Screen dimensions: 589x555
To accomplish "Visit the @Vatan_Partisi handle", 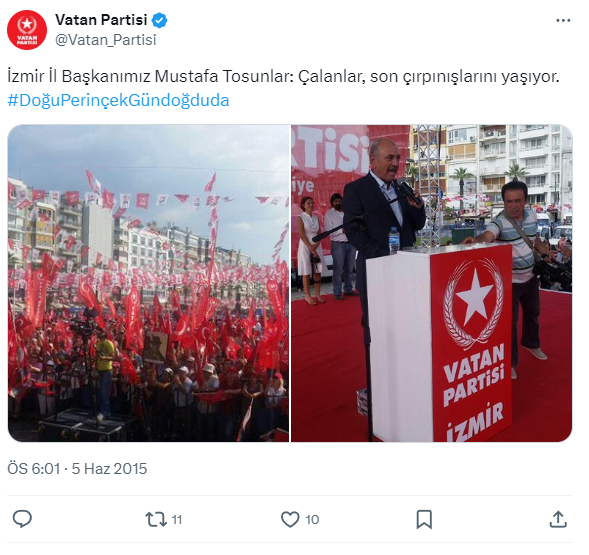I will click(106, 40).
